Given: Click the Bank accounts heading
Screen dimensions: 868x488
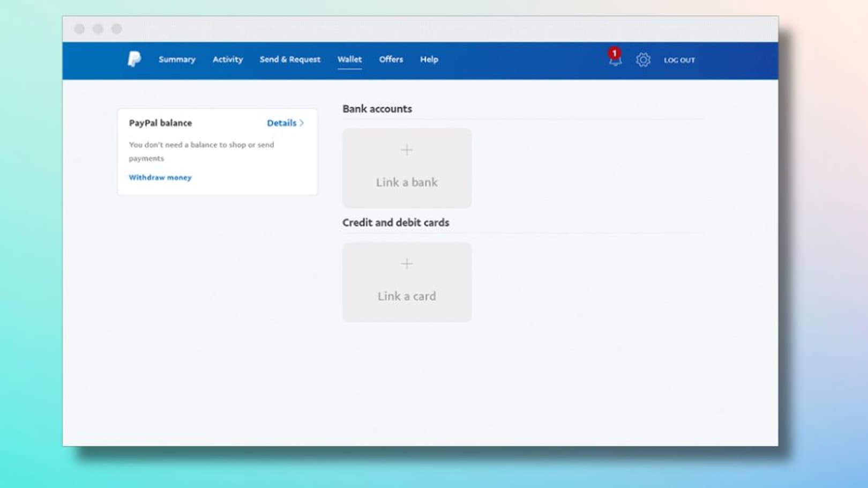Looking at the screenshot, I should [377, 109].
